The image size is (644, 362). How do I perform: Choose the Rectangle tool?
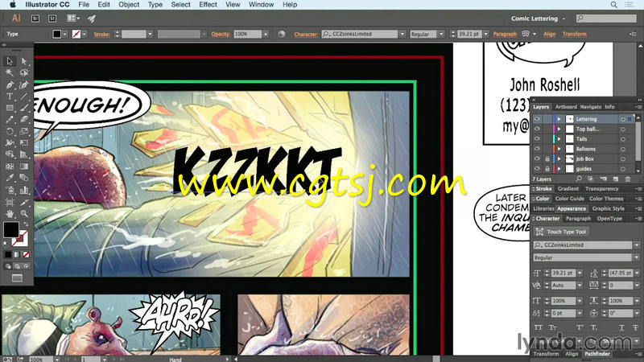(10, 108)
